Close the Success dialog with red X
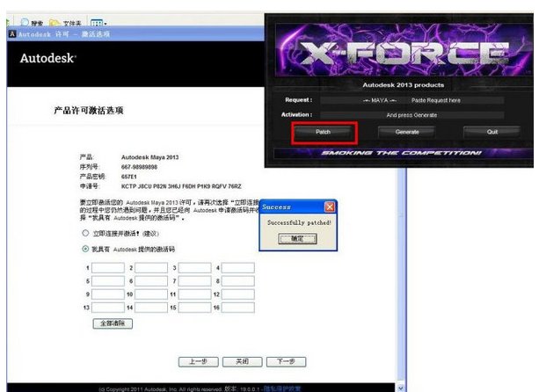Viewport: 539px width, 392px height. (330, 207)
